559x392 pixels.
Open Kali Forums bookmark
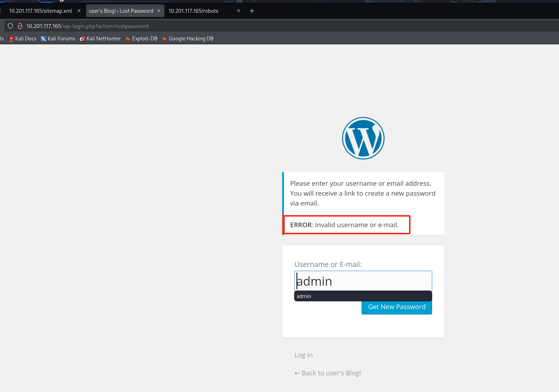[x=58, y=39]
